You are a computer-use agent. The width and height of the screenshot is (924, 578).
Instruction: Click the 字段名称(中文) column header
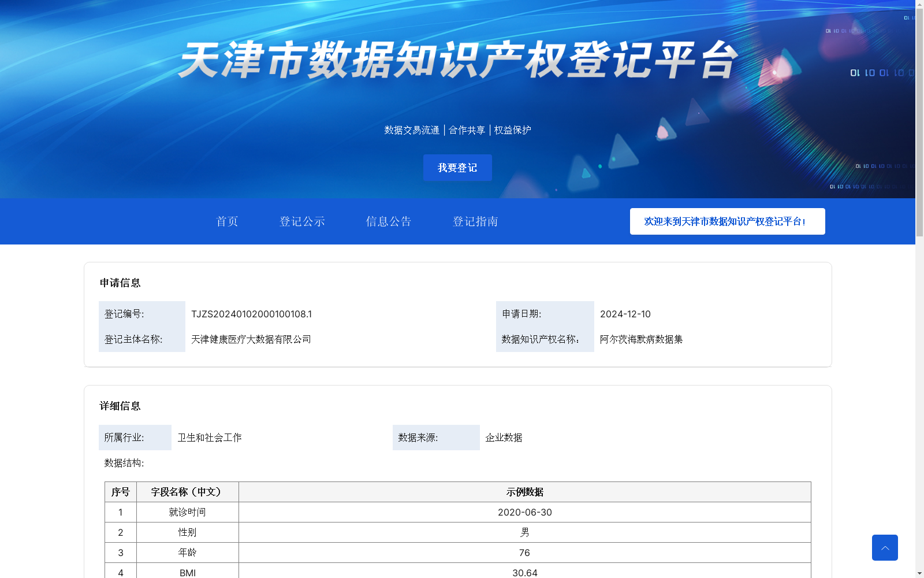(188, 492)
